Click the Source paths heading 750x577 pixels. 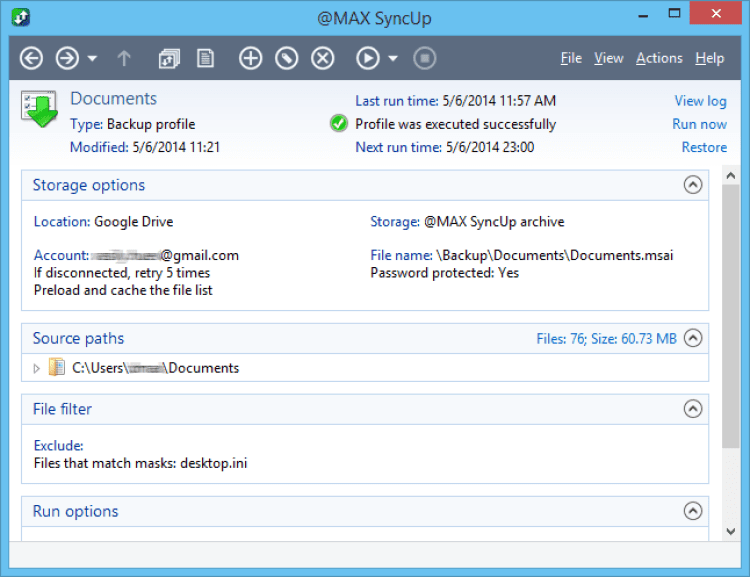78,338
